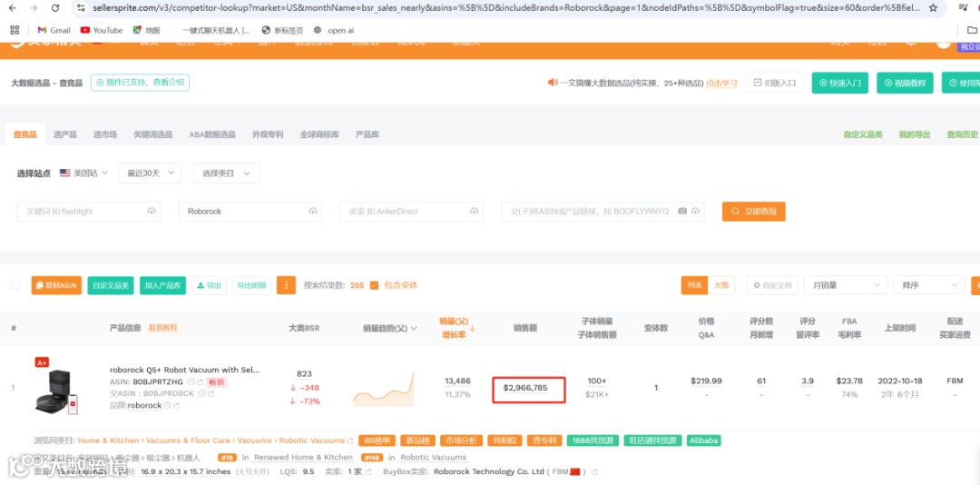Switch to 列表 list view
This screenshot has width=980, height=485.
pos(694,285)
